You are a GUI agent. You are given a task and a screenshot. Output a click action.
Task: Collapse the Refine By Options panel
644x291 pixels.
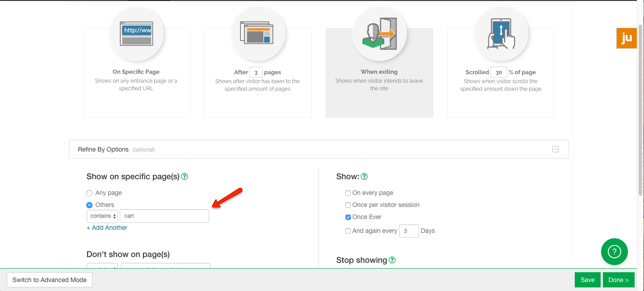pos(556,149)
